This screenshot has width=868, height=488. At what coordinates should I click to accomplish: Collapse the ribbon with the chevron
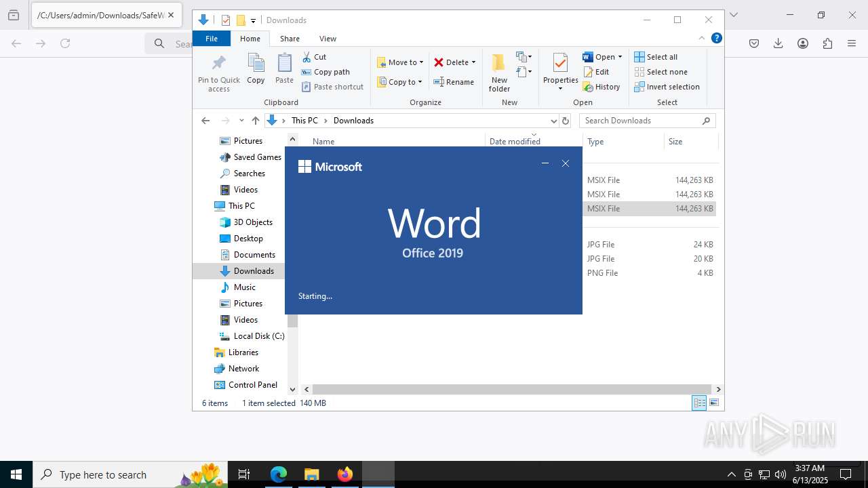point(702,39)
